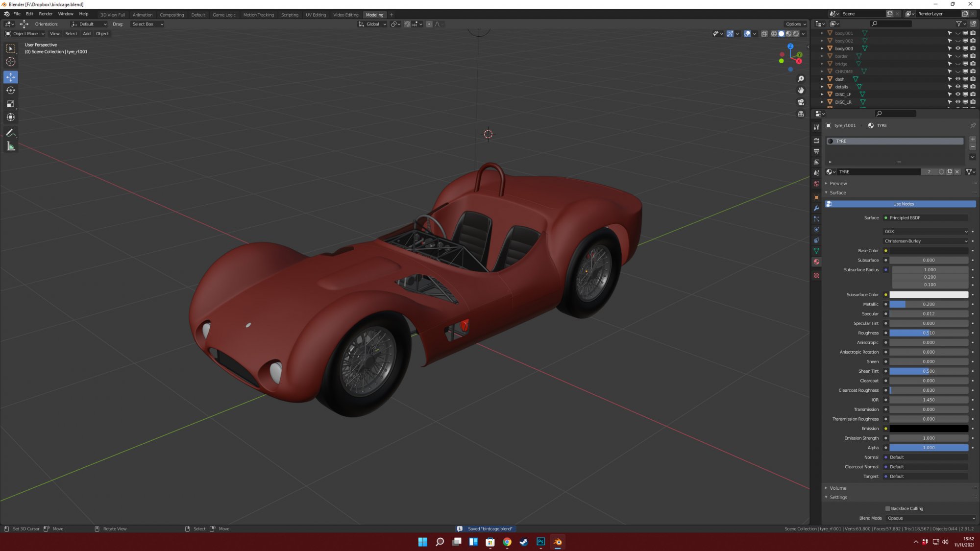Open the Christensen-Burley subsurface method dropdown
The height and width of the screenshot is (551, 980).
click(926, 241)
